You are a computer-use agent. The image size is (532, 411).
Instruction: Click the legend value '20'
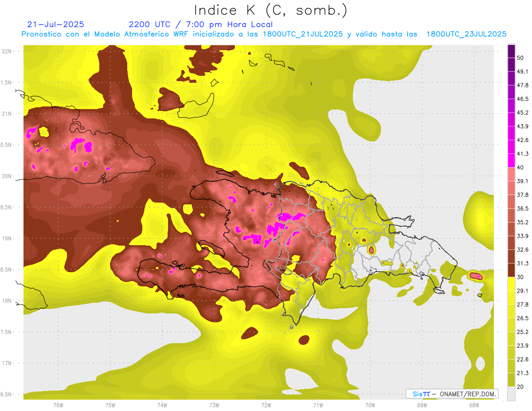[520, 387]
